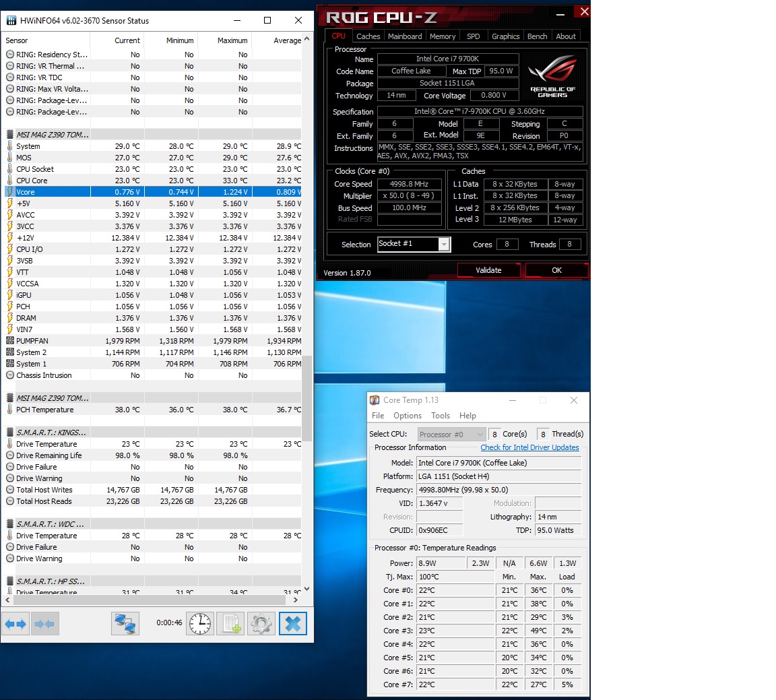Image resolution: width=776 pixels, height=700 pixels.
Task: Switch to the CPU-Z Graphics tab
Action: [505, 36]
